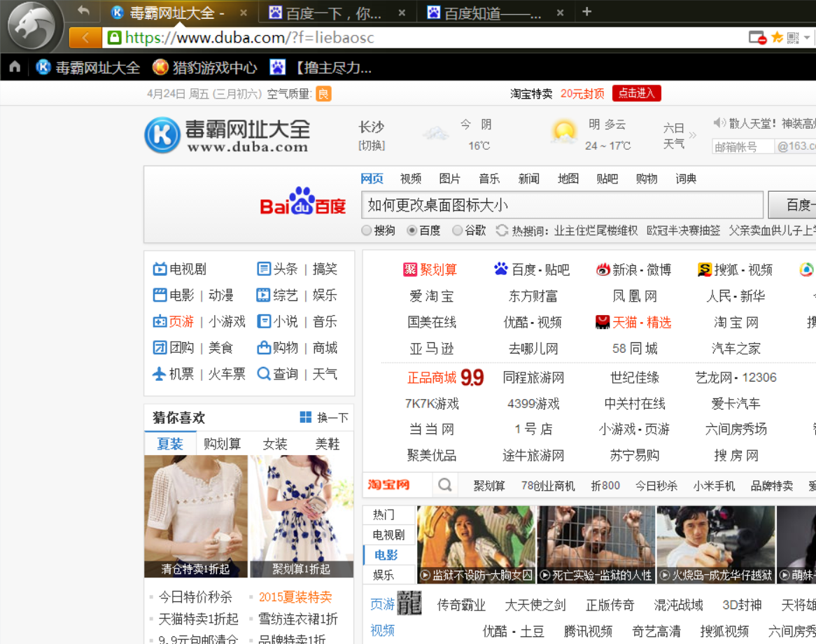The width and height of the screenshot is (816, 644).
Task: Select the 女装 tab in 猜你喜欢
Action: point(275,444)
